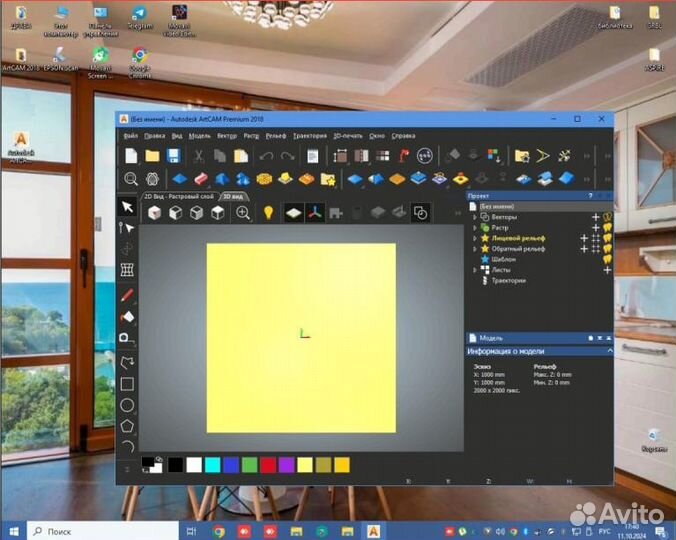Toggle visibility bulb for Шаблон row
This screenshot has height=540, width=676.
[607, 259]
